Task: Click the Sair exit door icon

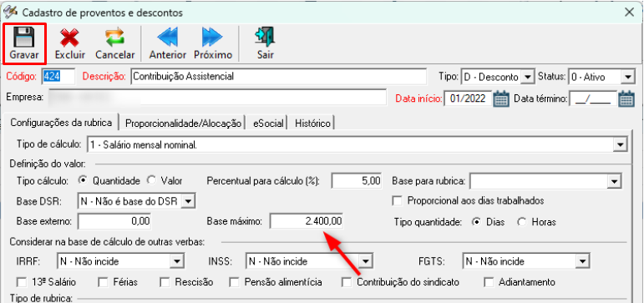Action: 266,38
